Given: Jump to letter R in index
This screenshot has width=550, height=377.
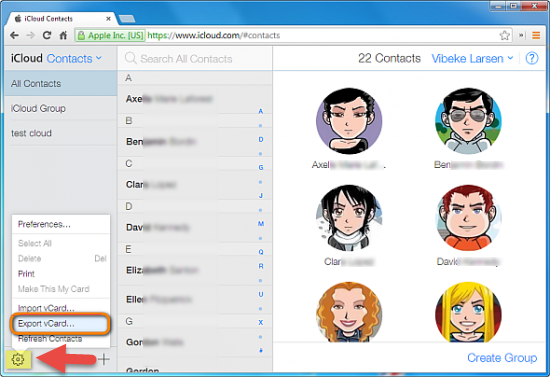Looking at the screenshot, I should 261,266.
